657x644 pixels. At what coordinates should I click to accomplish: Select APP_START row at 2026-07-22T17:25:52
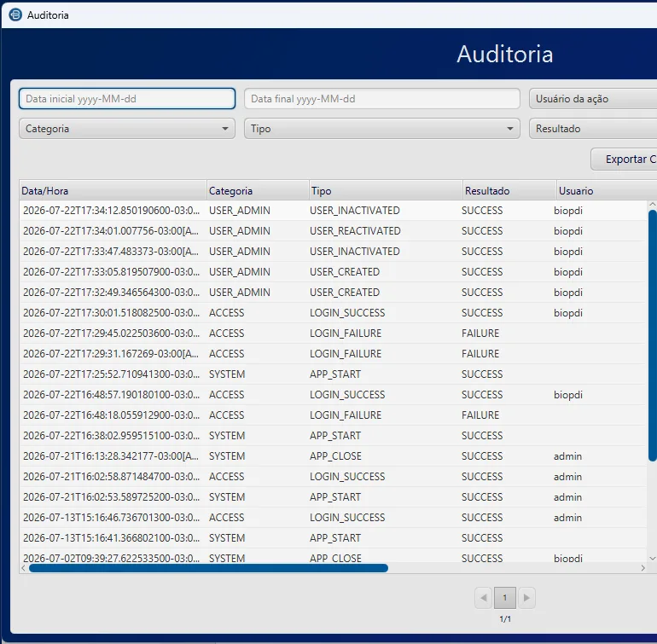pyautogui.click(x=332, y=374)
